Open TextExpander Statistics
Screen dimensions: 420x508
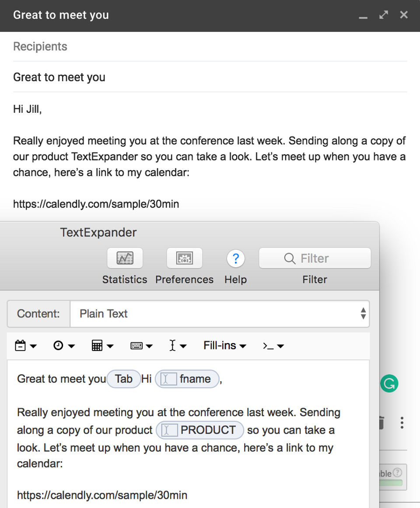[125, 258]
